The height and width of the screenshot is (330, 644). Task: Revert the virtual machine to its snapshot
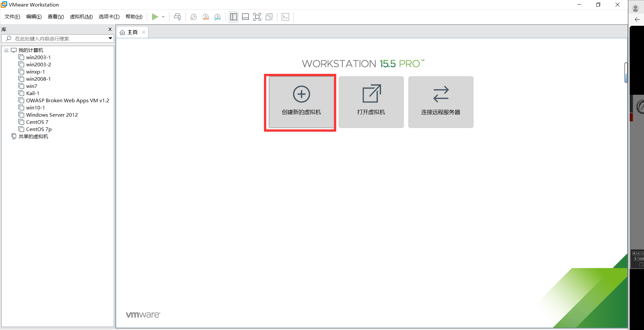pos(206,17)
